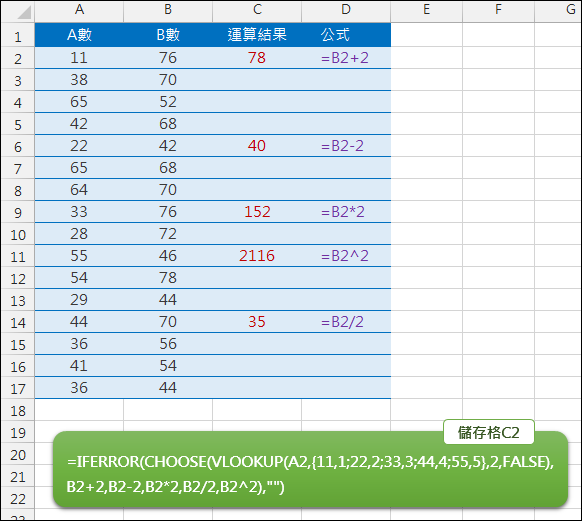The height and width of the screenshot is (521, 582).
Task: Select row 17 header
Action: point(18,388)
